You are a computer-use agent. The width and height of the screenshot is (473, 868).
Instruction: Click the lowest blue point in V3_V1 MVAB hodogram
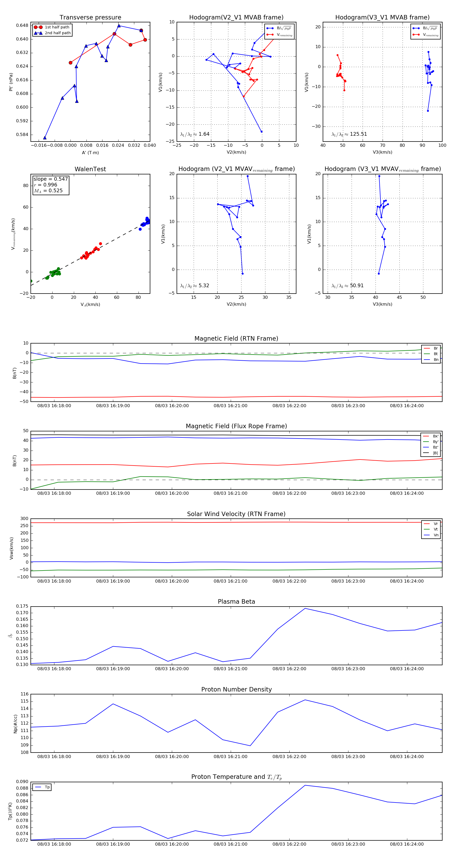pos(428,111)
